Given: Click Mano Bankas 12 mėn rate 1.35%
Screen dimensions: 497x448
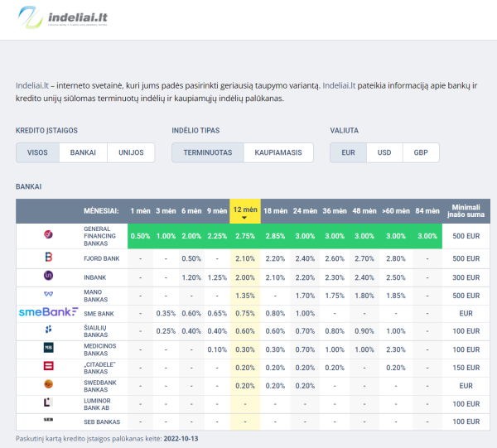Looking at the screenshot, I should point(245,296).
